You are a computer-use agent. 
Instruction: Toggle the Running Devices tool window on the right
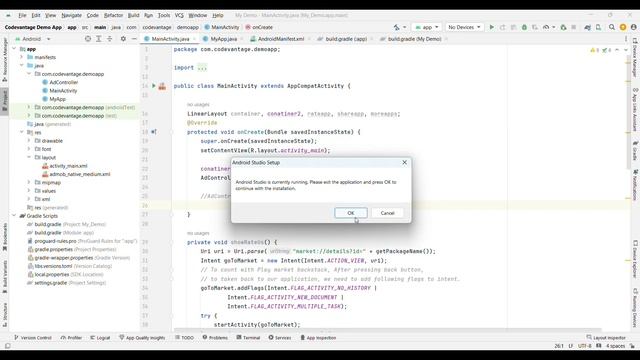pos(635,309)
